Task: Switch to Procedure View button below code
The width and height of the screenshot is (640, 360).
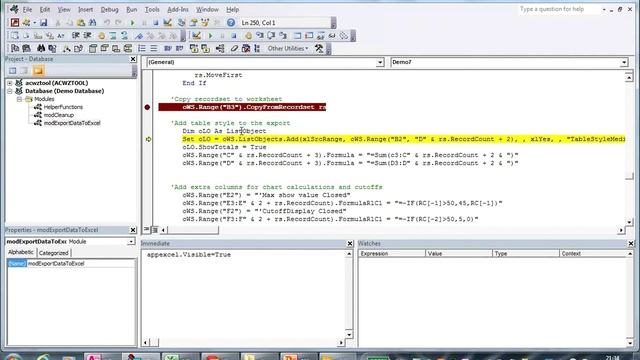Action: (x=147, y=230)
